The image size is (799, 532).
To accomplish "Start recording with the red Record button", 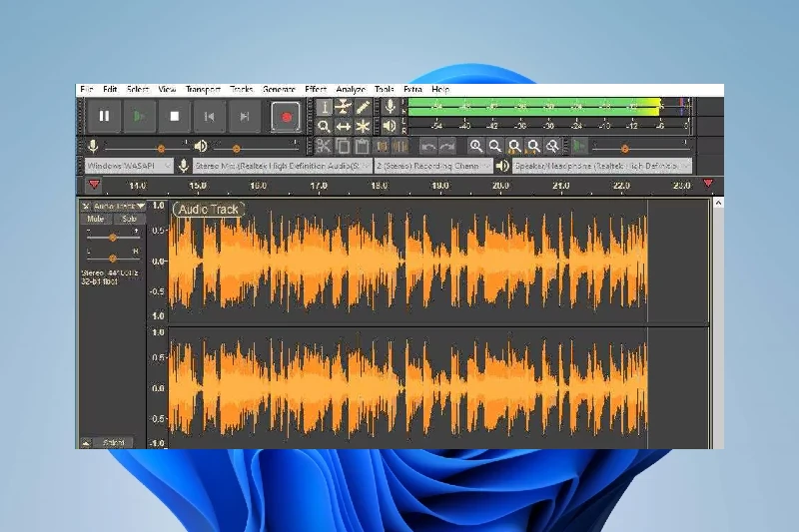I will coord(286,117).
